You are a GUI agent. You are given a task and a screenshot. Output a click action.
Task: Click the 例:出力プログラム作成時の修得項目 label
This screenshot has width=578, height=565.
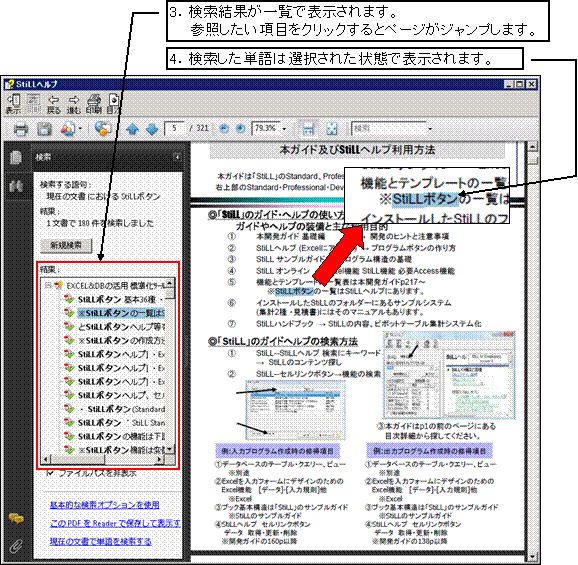click(429, 451)
